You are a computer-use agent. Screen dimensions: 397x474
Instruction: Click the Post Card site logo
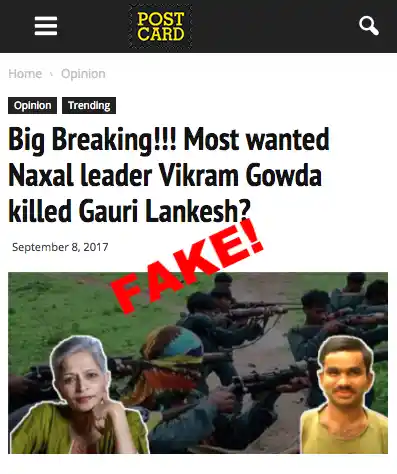tap(161, 26)
